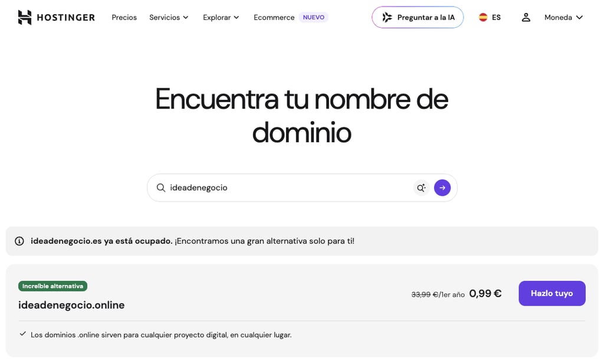Click the Spanish flag icon

pyautogui.click(x=483, y=17)
